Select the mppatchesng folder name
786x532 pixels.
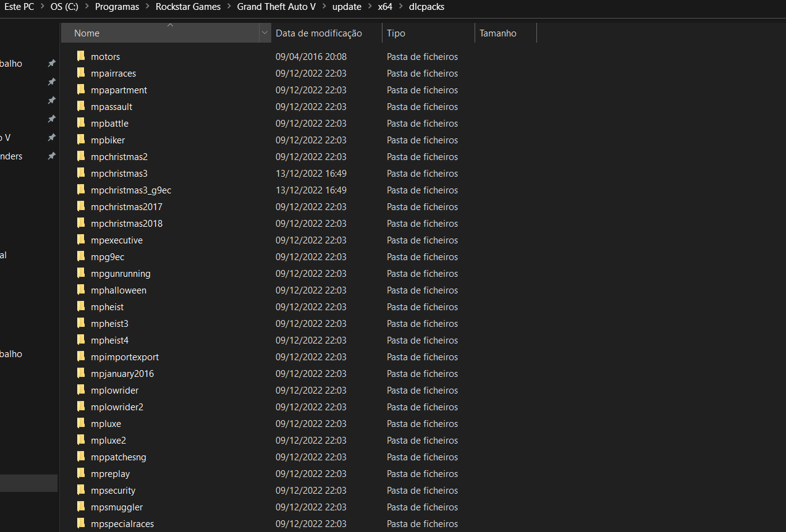click(119, 457)
